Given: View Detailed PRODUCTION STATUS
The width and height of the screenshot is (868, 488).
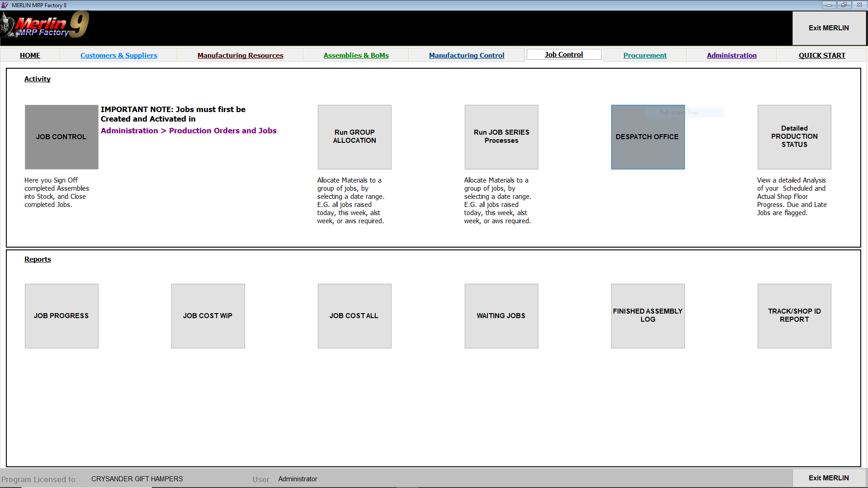Looking at the screenshot, I should pyautogui.click(x=794, y=137).
